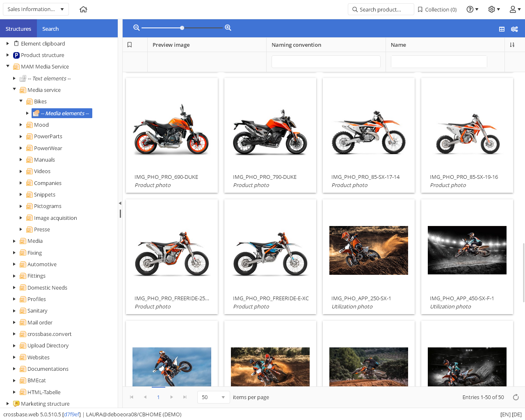Click the sort order icon in header
The width and height of the screenshot is (525, 420).
pos(512,45)
